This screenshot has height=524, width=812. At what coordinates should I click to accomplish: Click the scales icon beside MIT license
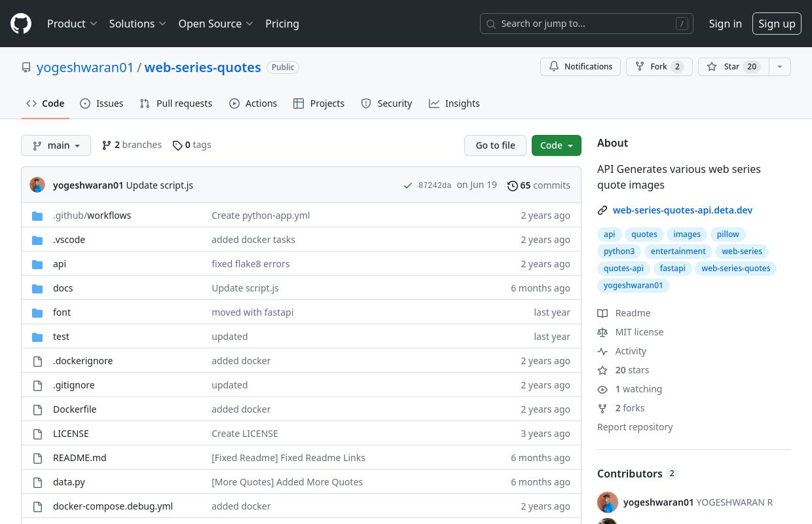602,332
